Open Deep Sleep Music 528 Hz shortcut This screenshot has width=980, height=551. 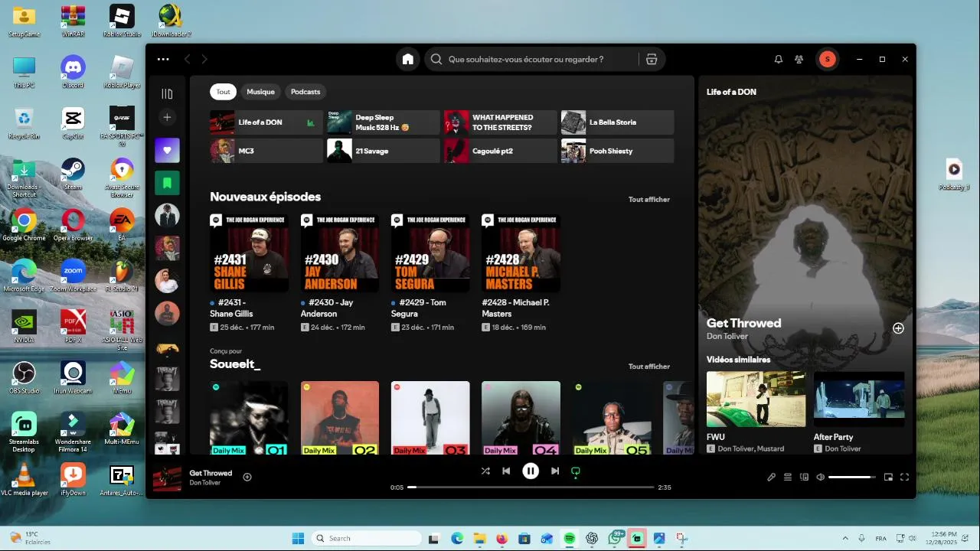pos(384,122)
